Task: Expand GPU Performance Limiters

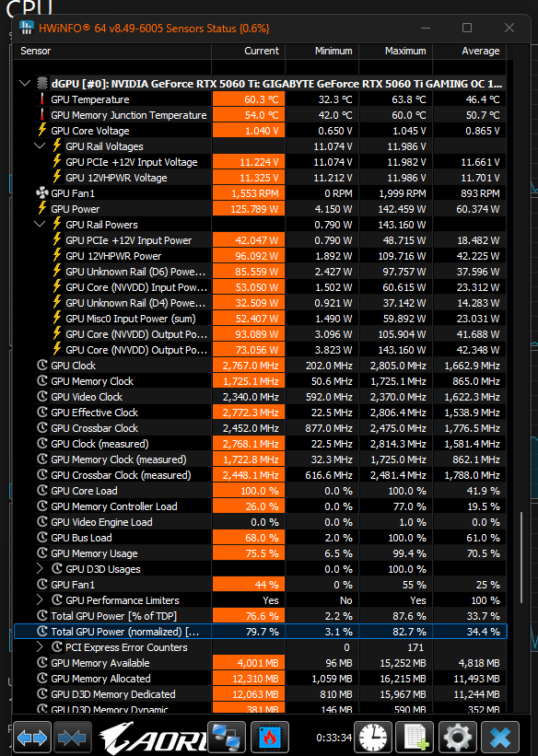Action: tap(40, 600)
